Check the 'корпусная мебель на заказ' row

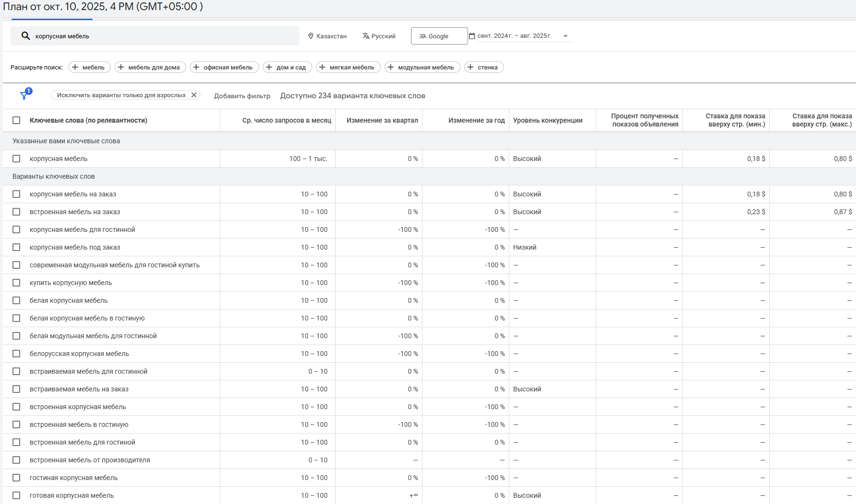(x=16, y=194)
